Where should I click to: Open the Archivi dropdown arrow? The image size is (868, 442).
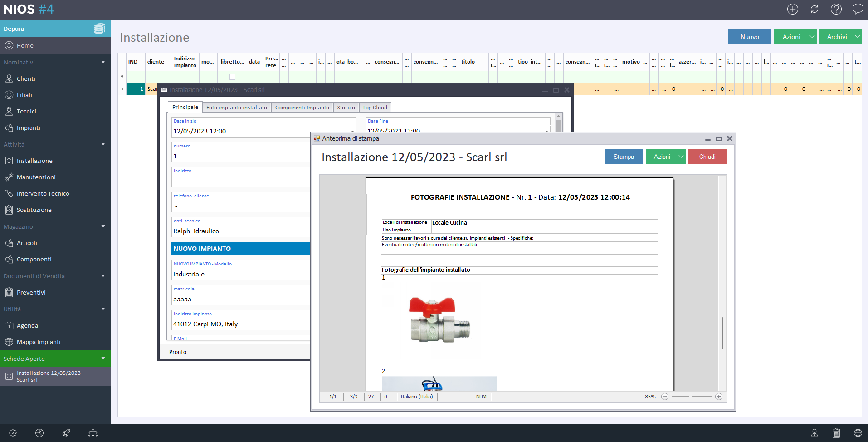857,37
